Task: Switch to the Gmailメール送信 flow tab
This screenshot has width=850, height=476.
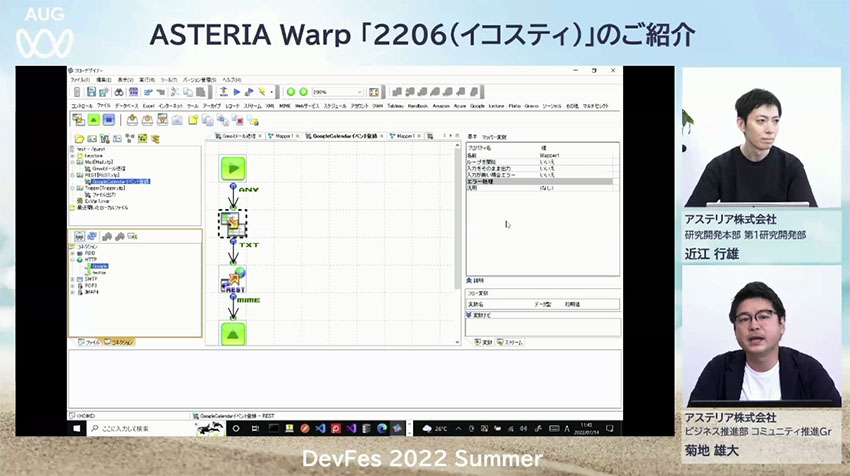Action: [x=238, y=136]
